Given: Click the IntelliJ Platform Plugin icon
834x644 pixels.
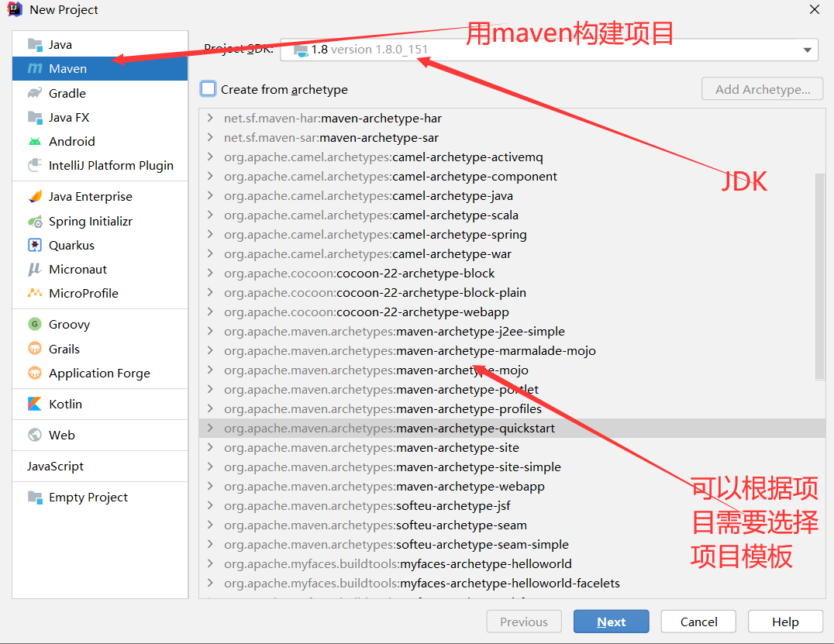Looking at the screenshot, I should click(x=35, y=165).
